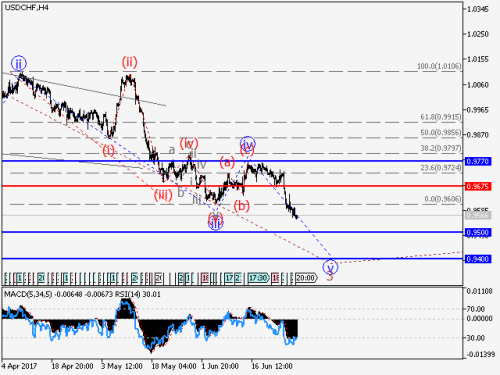Select the red 0.9675 price level label
This screenshot has width=500, height=375.
[x=478, y=186]
